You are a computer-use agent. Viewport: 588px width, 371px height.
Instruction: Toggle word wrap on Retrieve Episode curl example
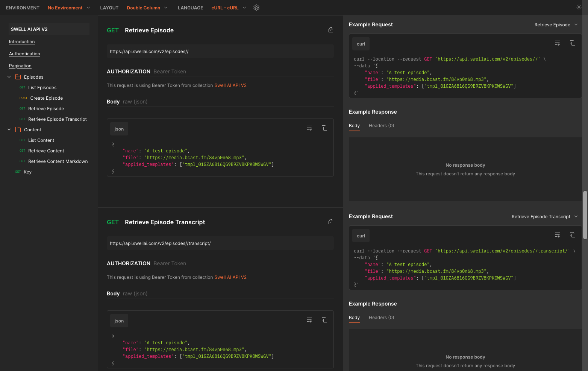tap(557, 43)
